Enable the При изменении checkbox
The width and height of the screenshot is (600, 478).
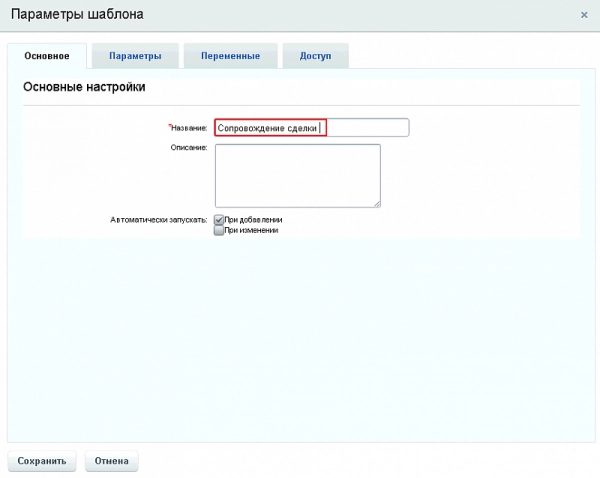[219, 230]
